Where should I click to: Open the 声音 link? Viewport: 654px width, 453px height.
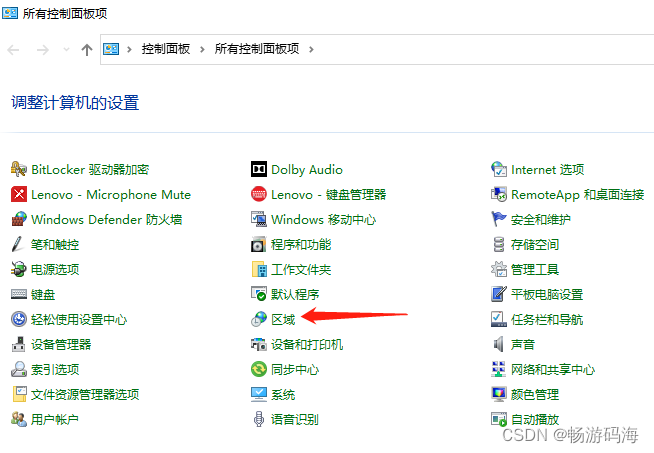(523, 345)
